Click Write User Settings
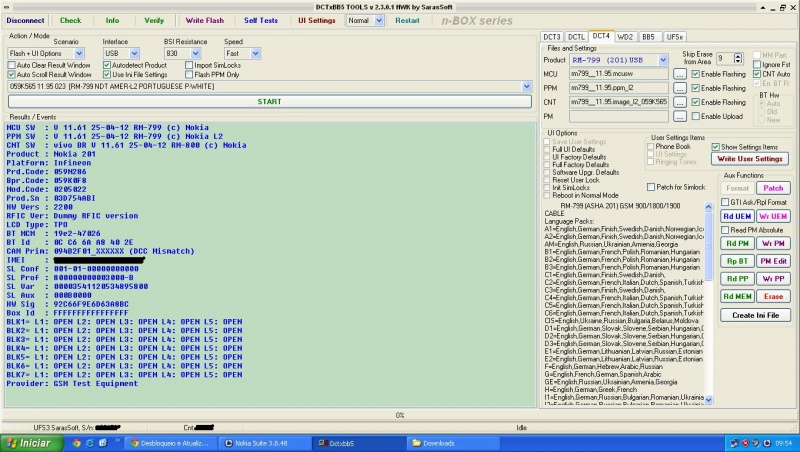800x452 pixels. point(749,159)
